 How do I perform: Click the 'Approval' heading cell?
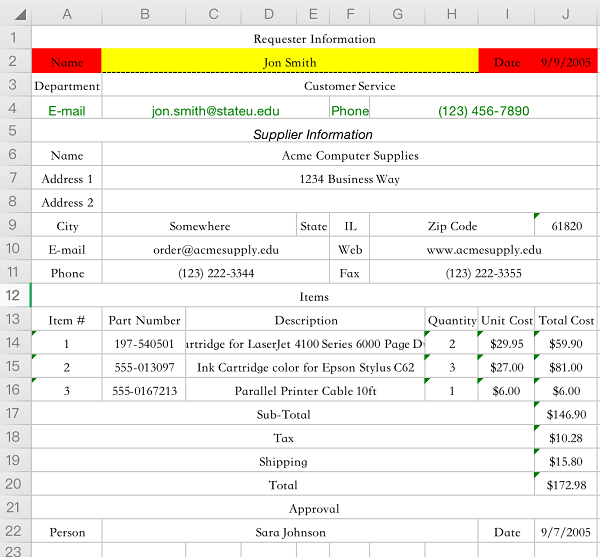pyautogui.click(x=314, y=508)
